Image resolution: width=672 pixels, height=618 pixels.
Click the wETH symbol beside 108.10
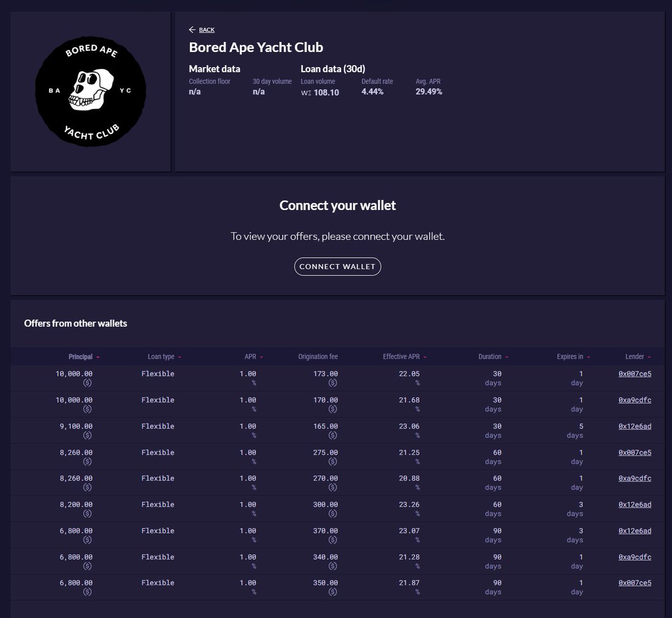306,93
